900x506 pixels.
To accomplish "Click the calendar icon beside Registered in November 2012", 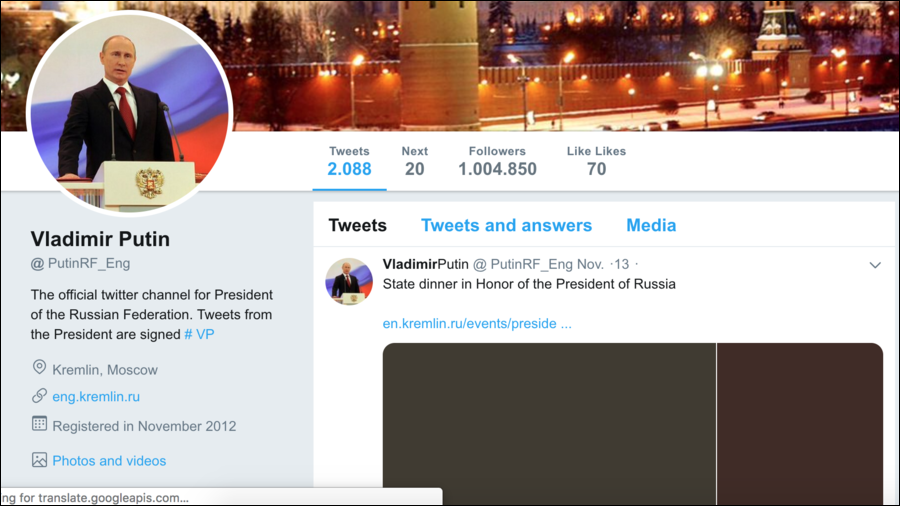I will tap(39, 424).
